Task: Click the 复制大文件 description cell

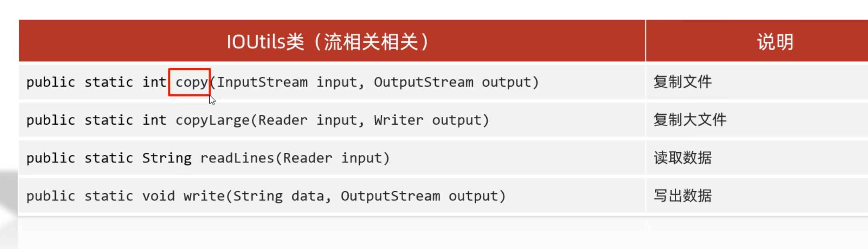Action: point(690,120)
